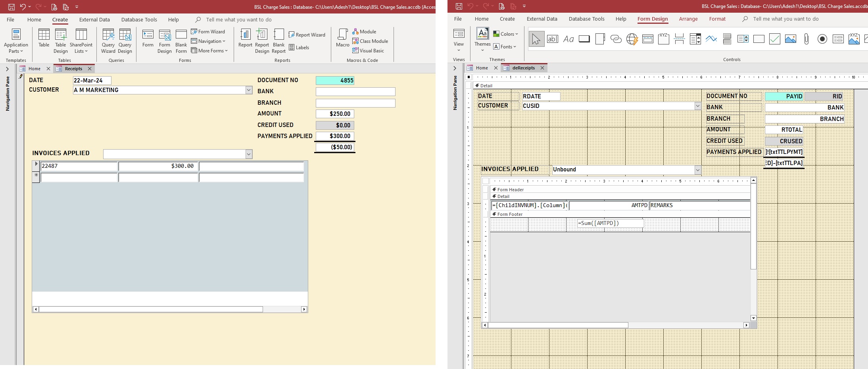The height and width of the screenshot is (369, 868).
Task: Select the Option Button radio control
Action: (x=822, y=39)
